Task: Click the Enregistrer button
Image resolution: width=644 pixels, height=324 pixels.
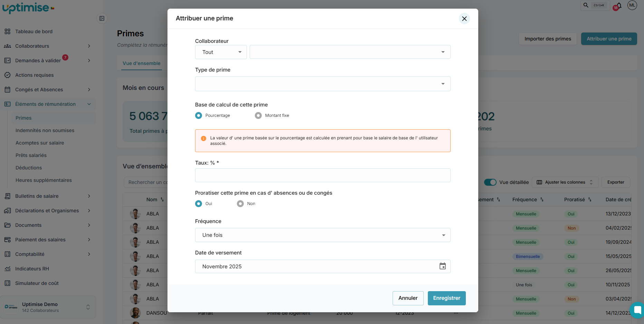Action: [446, 298]
